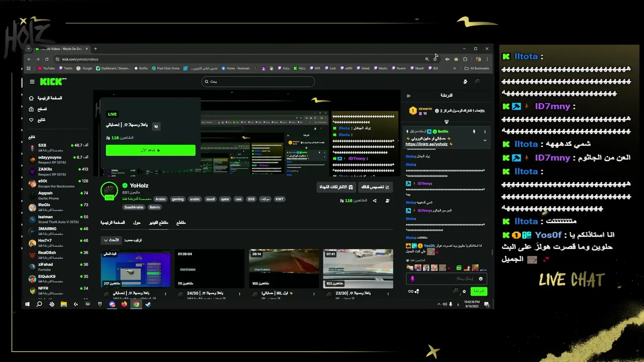Click the green KICK logo
Screen dimensions: 644x362
pos(51,81)
